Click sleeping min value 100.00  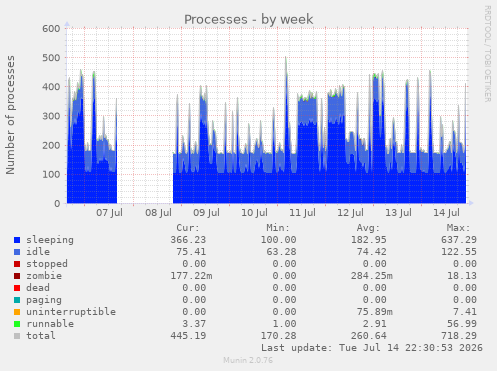point(278,240)
